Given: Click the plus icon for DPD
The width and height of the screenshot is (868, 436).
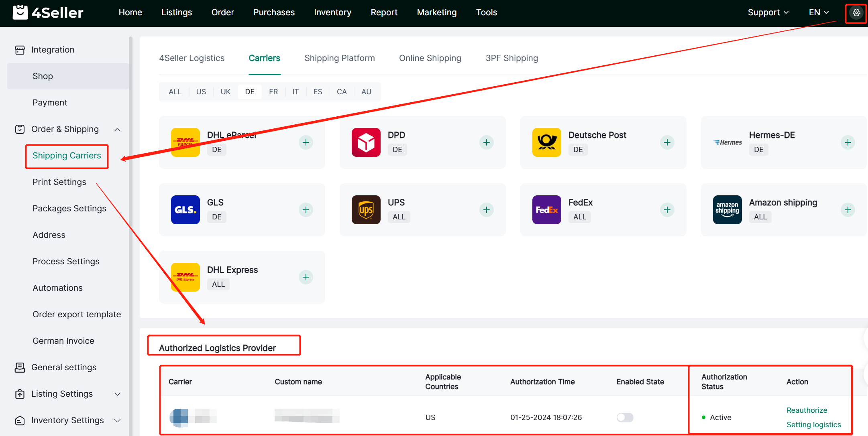Looking at the screenshot, I should [x=487, y=142].
